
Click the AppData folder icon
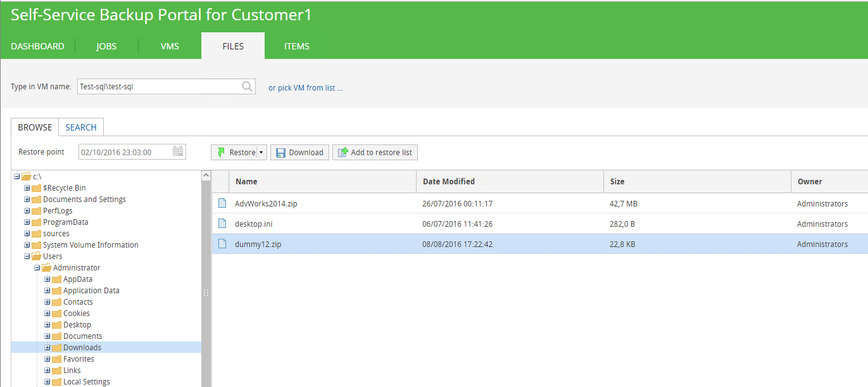pos(56,279)
